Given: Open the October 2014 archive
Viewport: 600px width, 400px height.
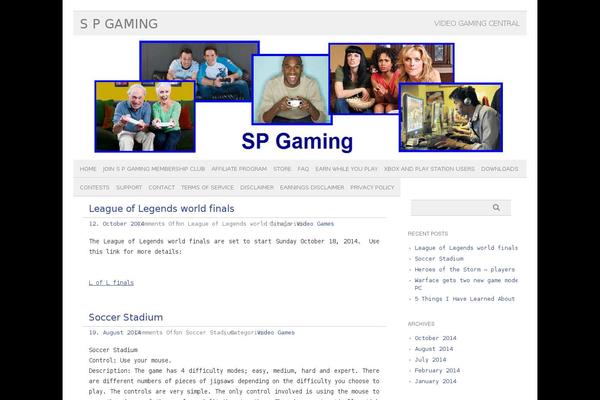Looking at the screenshot, I should pyautogui.click(x=435, y=338).
